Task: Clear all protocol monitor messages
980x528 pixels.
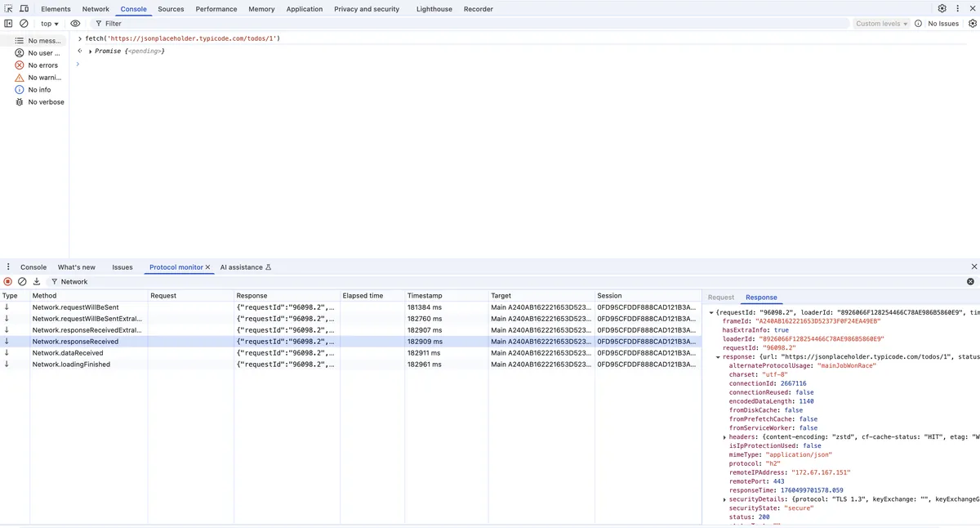Action: pyautogui.click(x=22, y=281)
